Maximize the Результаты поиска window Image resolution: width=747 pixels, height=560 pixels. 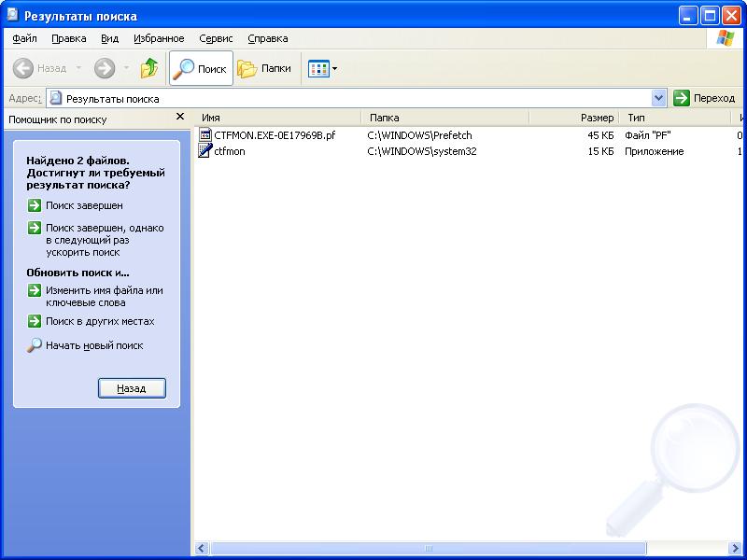[710, 16]
